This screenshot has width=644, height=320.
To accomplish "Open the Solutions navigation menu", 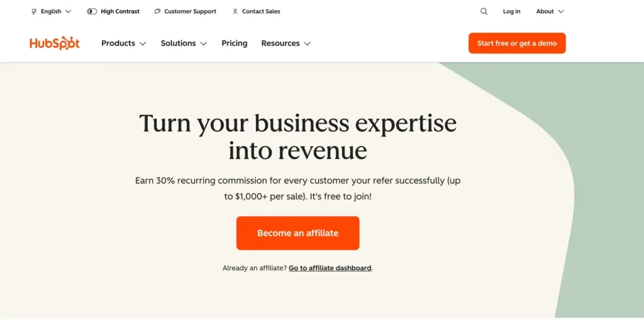I will 183,43.
